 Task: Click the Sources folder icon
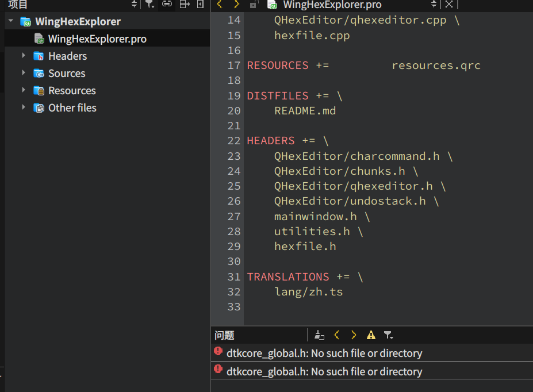tap(39, 74)
